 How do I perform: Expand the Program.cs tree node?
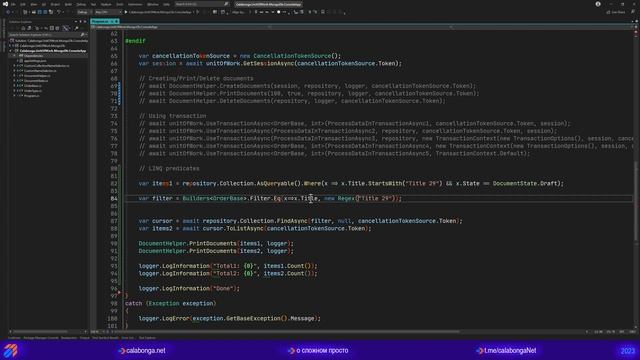tap(14, 96)
